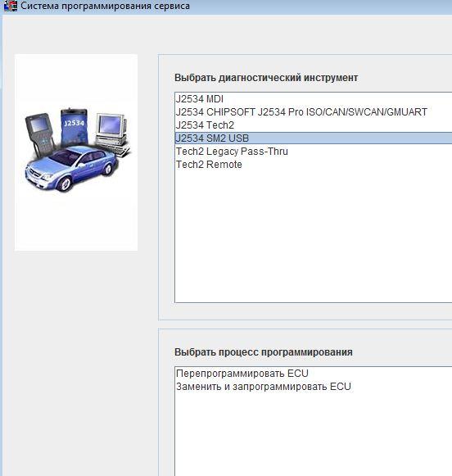The width and height of the screenshot is (452, 476).
Task: Select Заменить и запрограммировать ECU process
Action: click(314, 387)
